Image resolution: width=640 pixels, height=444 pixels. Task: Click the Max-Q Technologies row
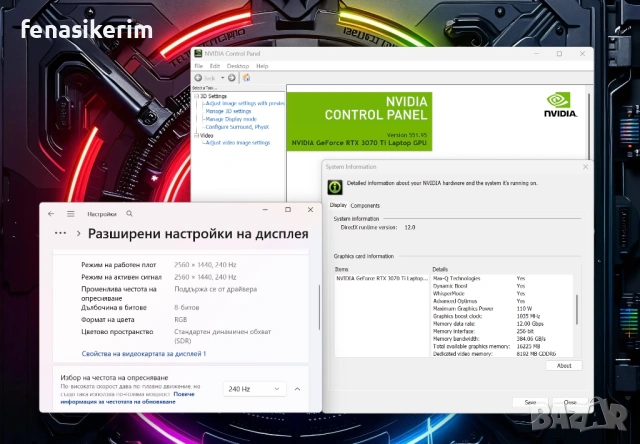click(502, 278)
